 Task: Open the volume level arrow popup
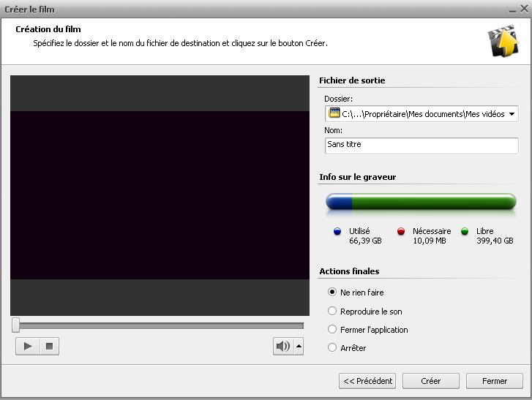299,347
